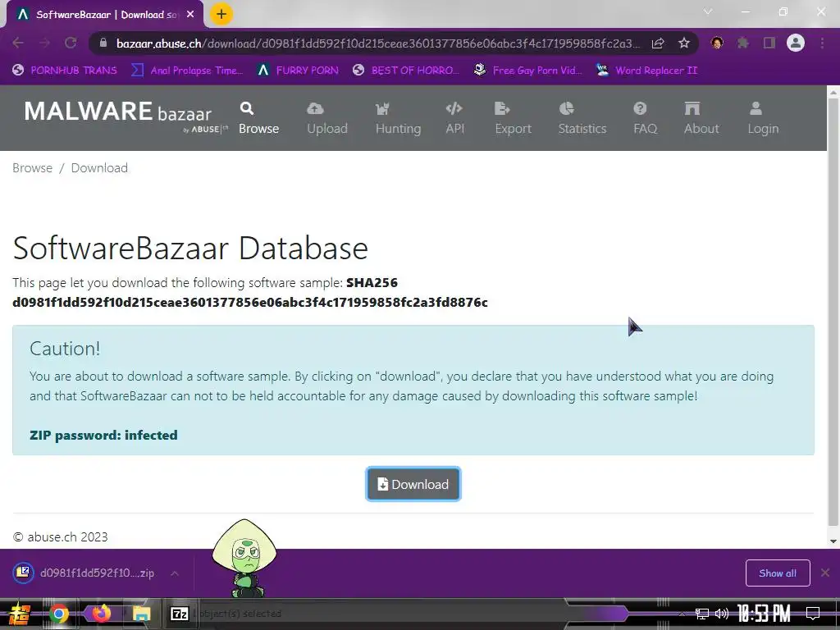This screenshot has height=630, width=840.
Task: Go forward with the browser arrow
Action: click(x=44, y=43)
